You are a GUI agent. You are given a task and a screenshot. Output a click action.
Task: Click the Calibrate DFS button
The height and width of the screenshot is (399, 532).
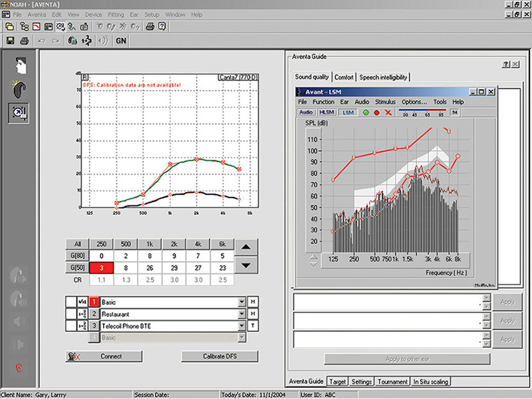pos(219,356)
